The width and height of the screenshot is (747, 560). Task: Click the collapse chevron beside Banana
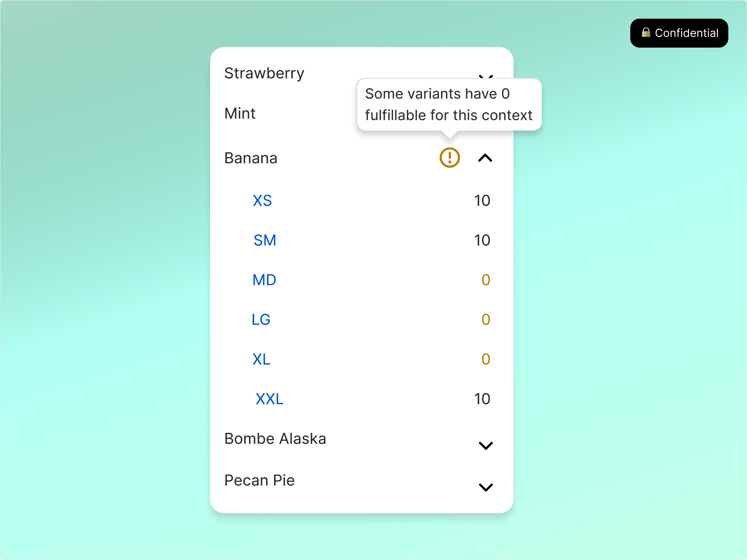[485, 158]
